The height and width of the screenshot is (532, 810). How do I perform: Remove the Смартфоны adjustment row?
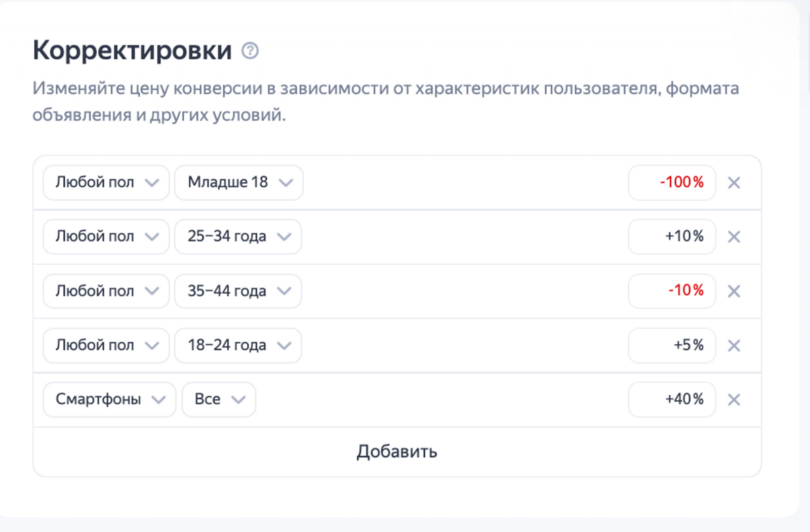pos(734,400)
